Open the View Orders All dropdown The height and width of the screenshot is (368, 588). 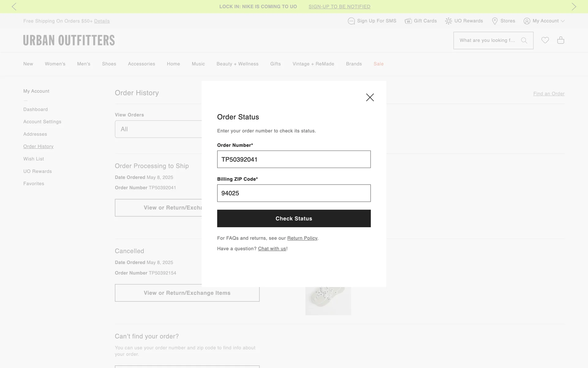click(158, 129)
